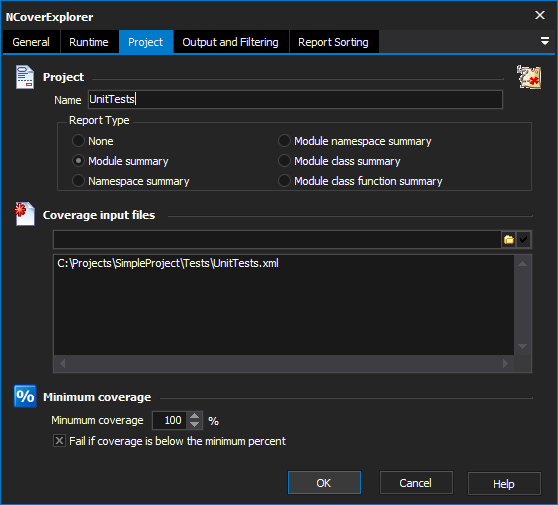The width and height of the screenshot is (558, 505).
Task: Click the script icon with red X
Action: click(x=529, y=77)
